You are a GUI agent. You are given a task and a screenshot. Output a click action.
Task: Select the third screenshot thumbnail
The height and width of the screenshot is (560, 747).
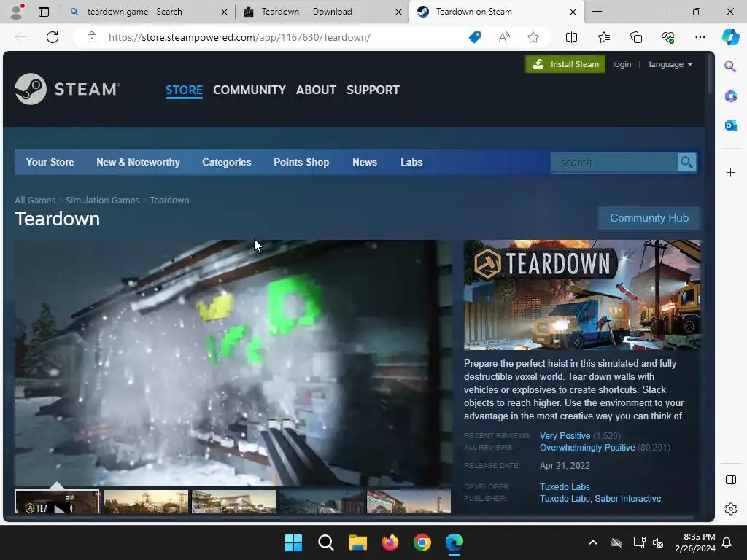point(233,502)
